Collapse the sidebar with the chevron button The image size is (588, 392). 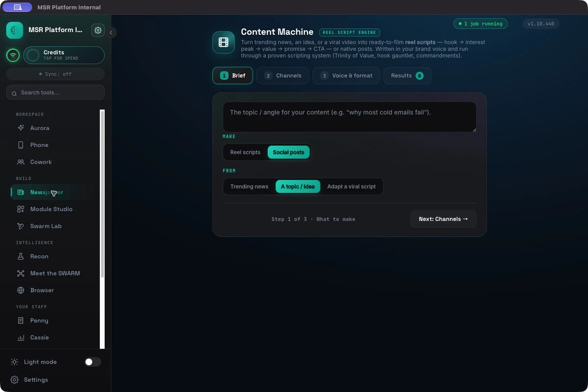(x=111, y=33)
